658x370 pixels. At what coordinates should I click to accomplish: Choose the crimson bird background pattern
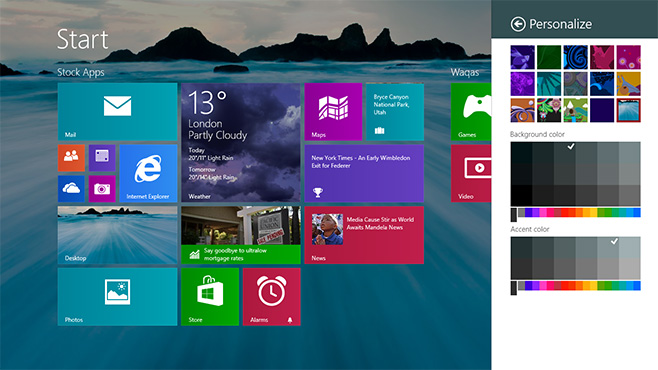[602, 57]
